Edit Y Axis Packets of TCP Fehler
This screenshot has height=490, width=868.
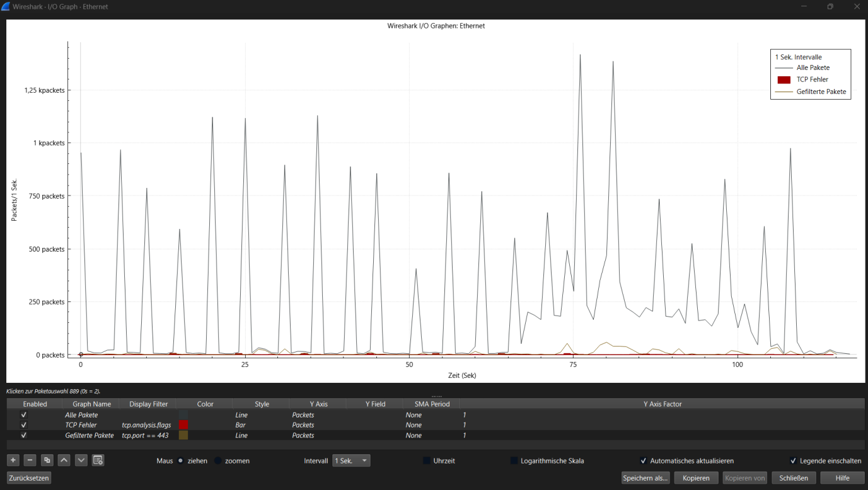click(x=318, y=425)
